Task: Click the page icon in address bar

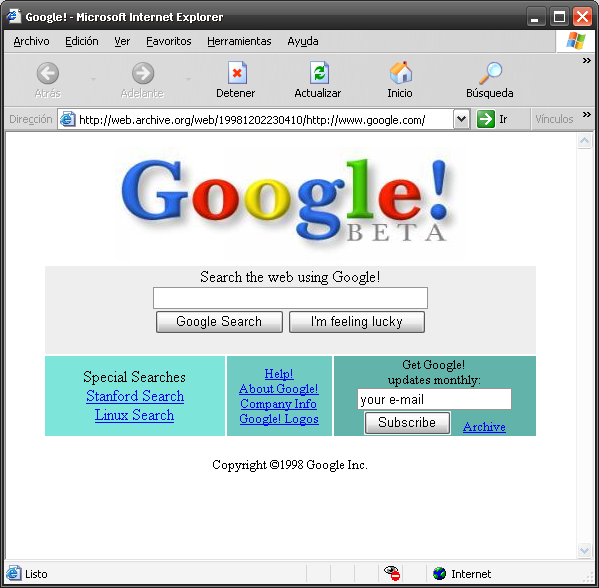Action: click(67, 119)
